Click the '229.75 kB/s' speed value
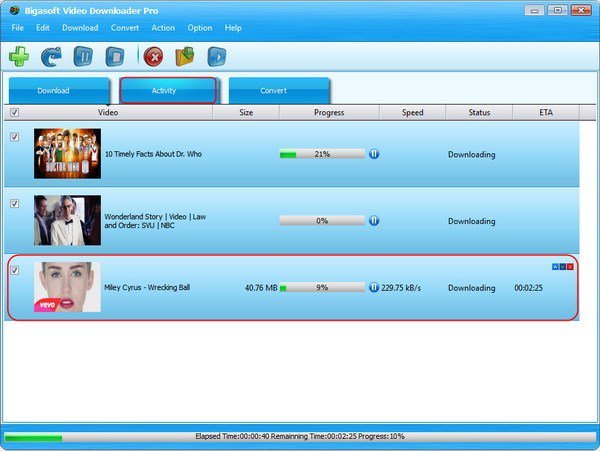600x451 pixels. [401, 288]
